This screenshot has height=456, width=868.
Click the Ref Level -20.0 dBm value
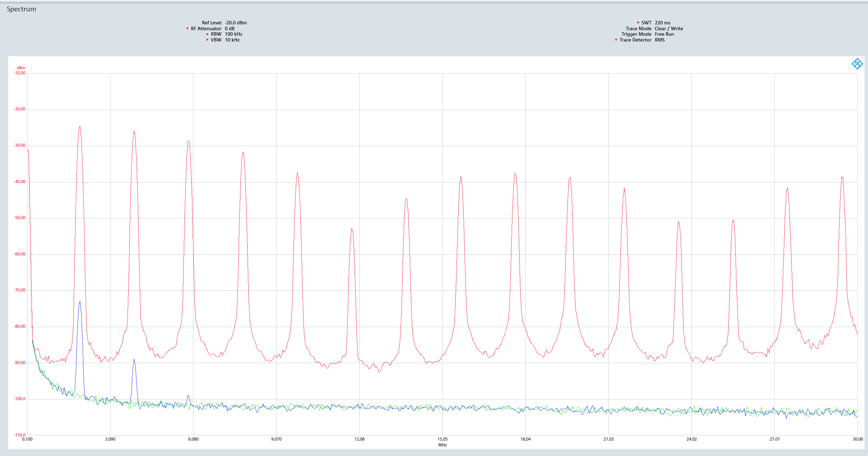[x=236, y=23]
